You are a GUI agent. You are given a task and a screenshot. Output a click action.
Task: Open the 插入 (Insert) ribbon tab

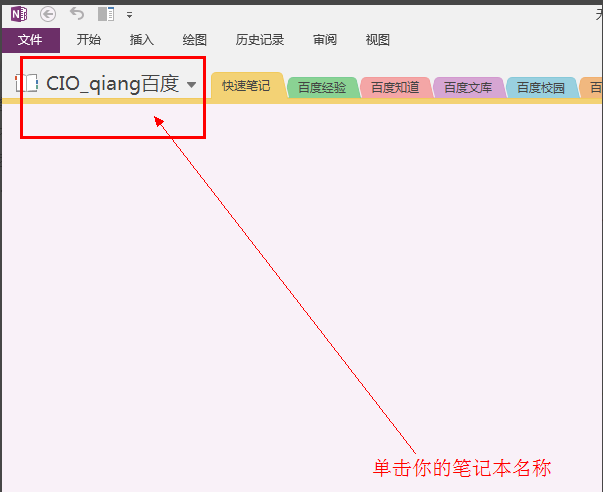point(142,40)
